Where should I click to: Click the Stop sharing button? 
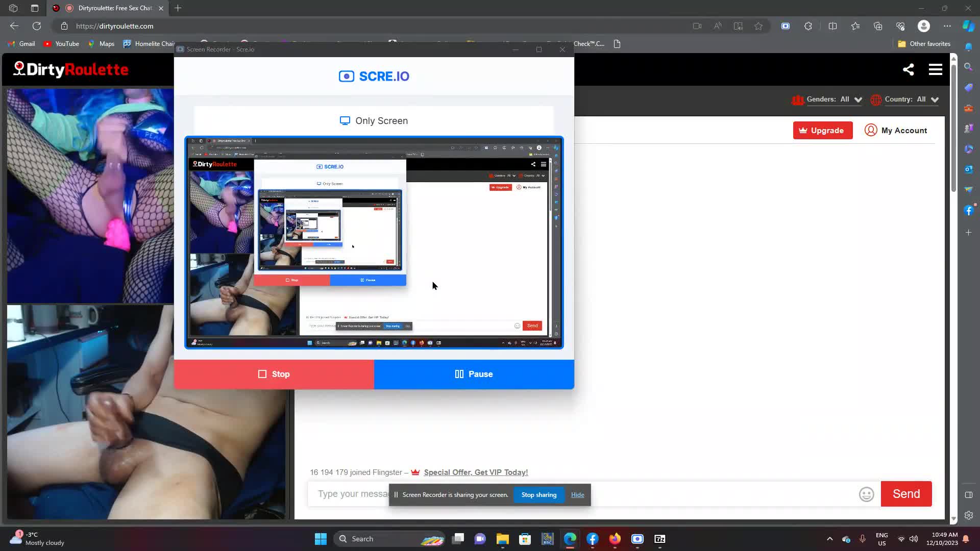pyautogui.click(x=538, y=494)
